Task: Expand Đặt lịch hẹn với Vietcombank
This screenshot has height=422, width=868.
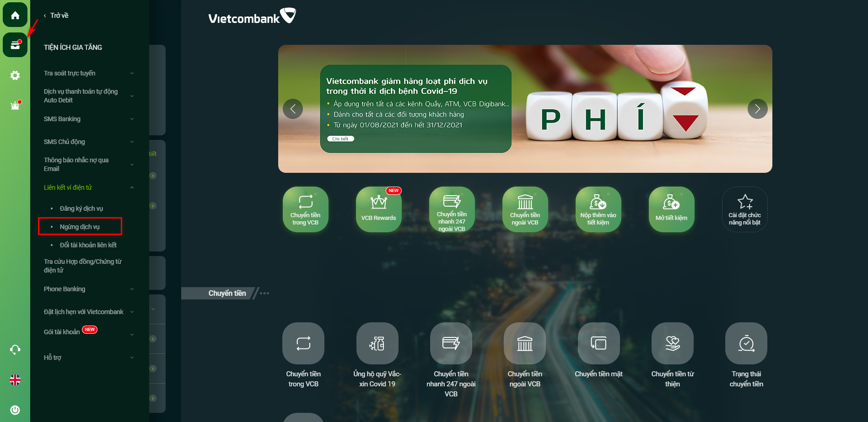Action: [89, 312]
